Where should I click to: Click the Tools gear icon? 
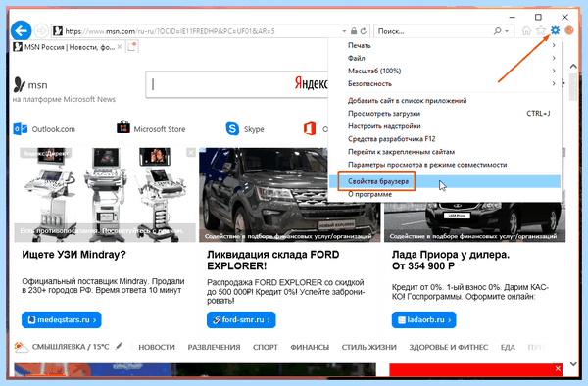click(x=555, y=30)
